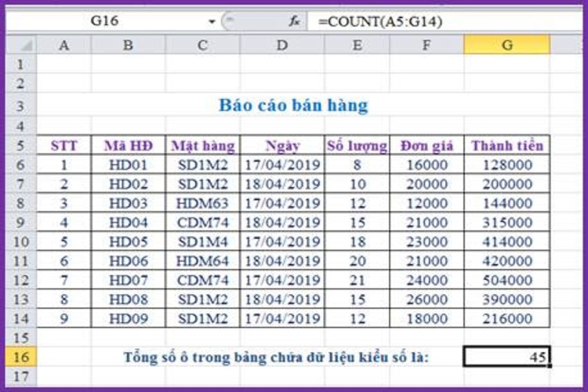The image size is (588, 392).
Task: Select result cell G16 showing 45
Action: coord(507,357)
